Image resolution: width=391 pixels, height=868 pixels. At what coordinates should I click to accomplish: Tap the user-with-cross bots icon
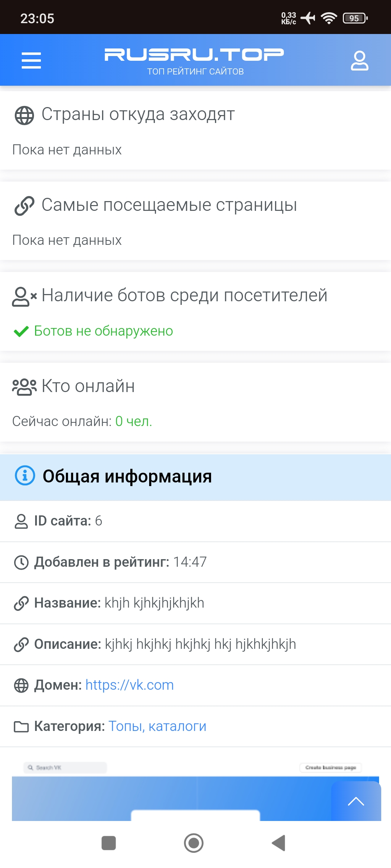click(x=24, y=297)
